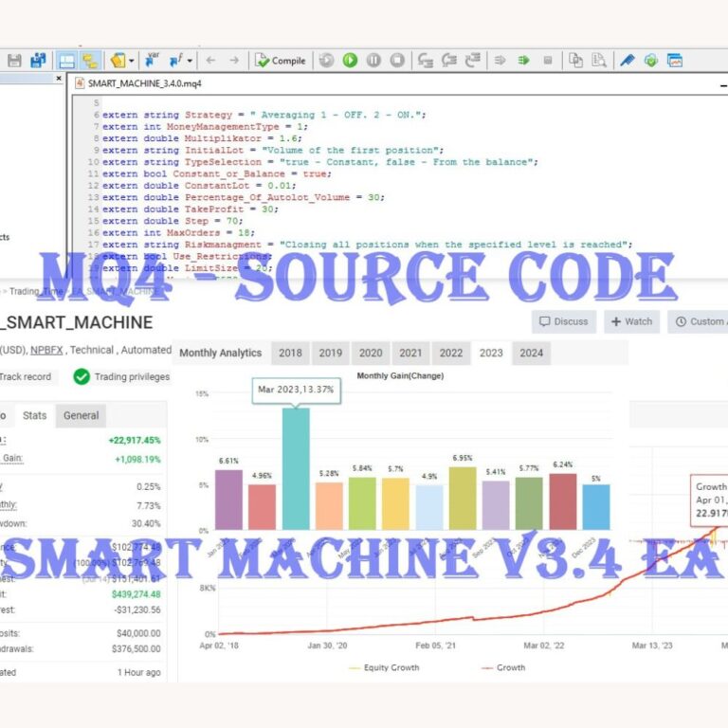Click the Save All icon in toolbar
This screenshot has width=728, height=728.
(38, 61)
